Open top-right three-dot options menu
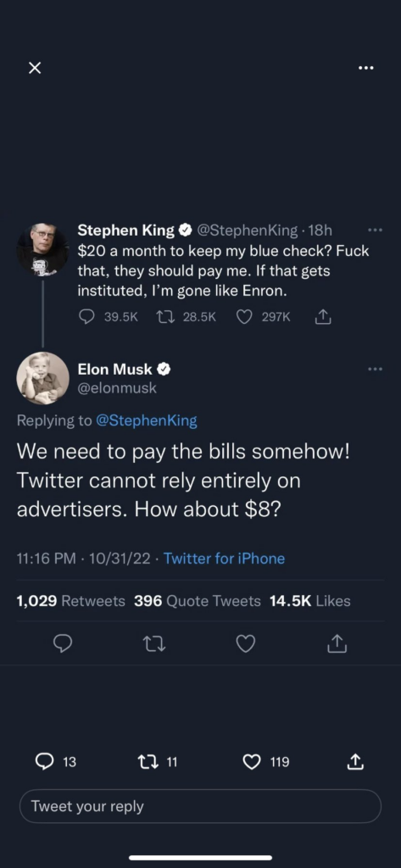This screenshot has height=868, width=401. (365, 68)
